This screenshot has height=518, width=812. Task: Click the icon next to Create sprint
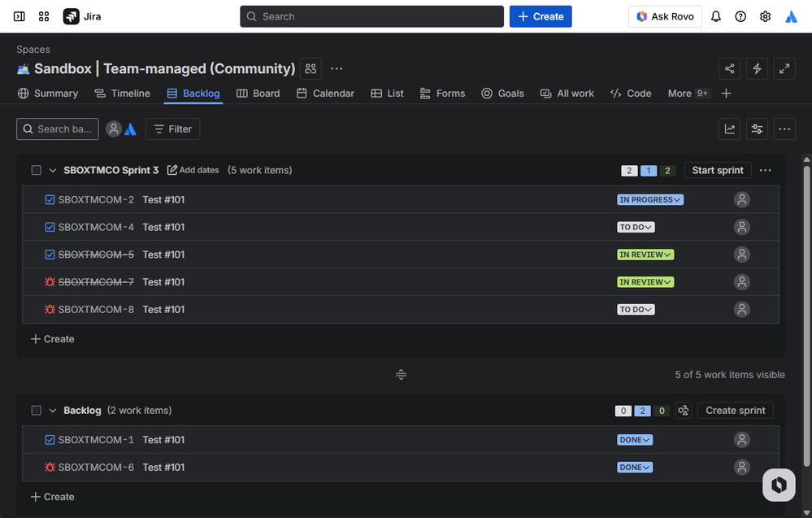pyautogui.click(x=684, y=411)
